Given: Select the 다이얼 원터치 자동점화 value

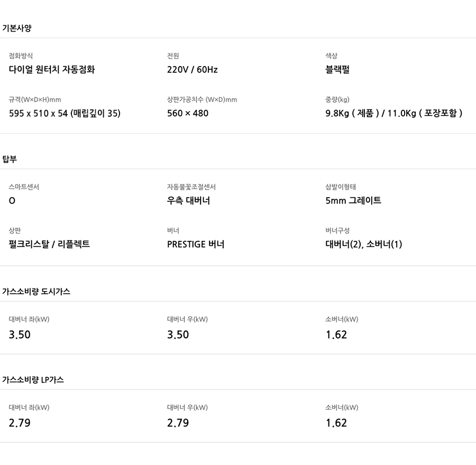Looking at the screenshot, I should pyautogui.click(x=52, y=69).
